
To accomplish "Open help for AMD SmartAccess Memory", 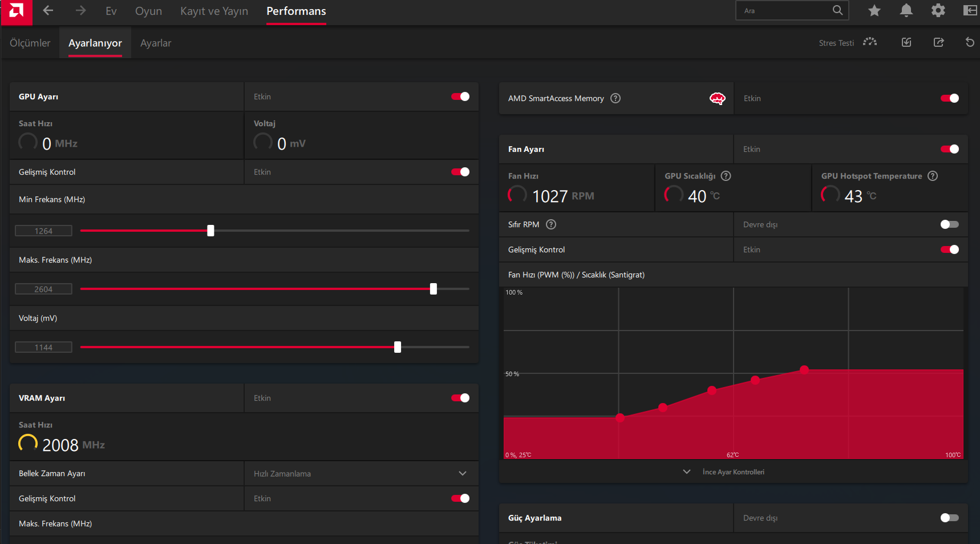I will tap(615, 98).
